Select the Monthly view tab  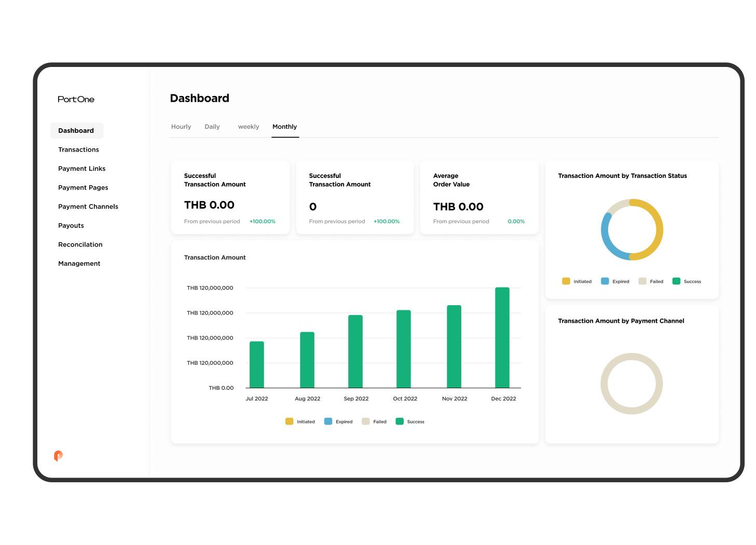(284, 126)
